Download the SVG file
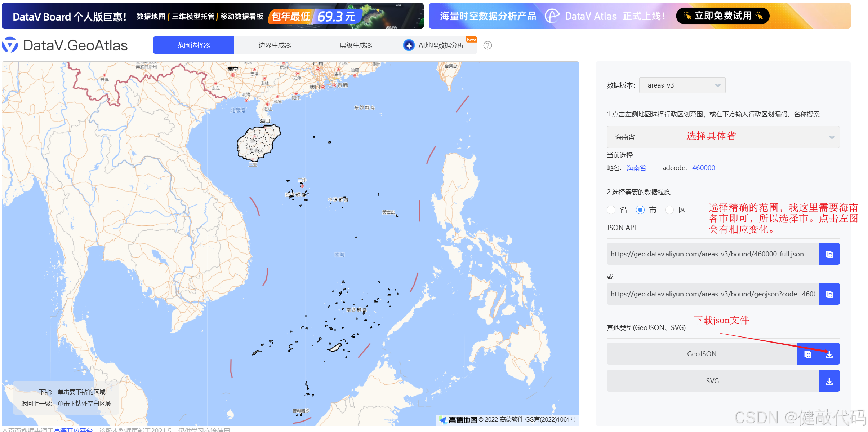The height and width of the screenshot is (432, 868). point(829,381)
